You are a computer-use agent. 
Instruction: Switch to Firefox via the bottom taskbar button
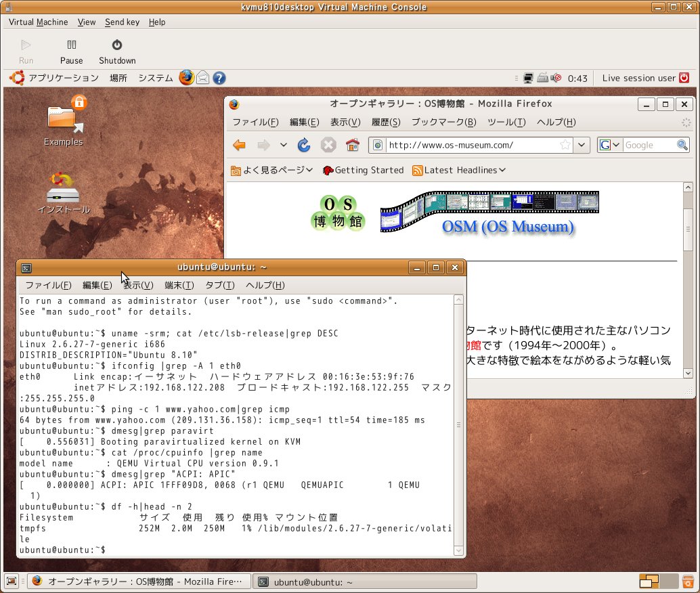click(139, 581)
